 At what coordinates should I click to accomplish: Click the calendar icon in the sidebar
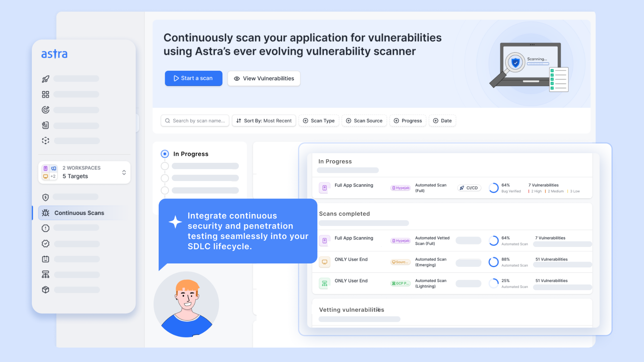pyautogui.click(x=46, y=259)
